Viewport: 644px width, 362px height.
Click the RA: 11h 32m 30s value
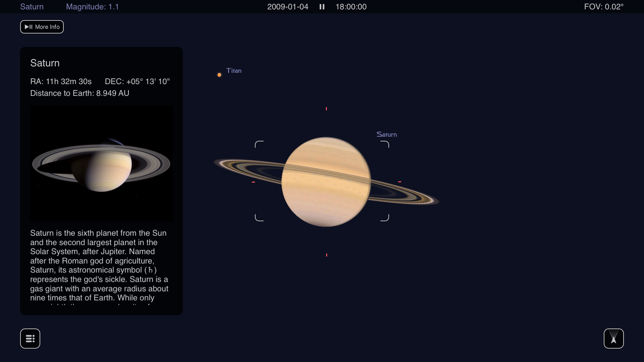point(61,81)
